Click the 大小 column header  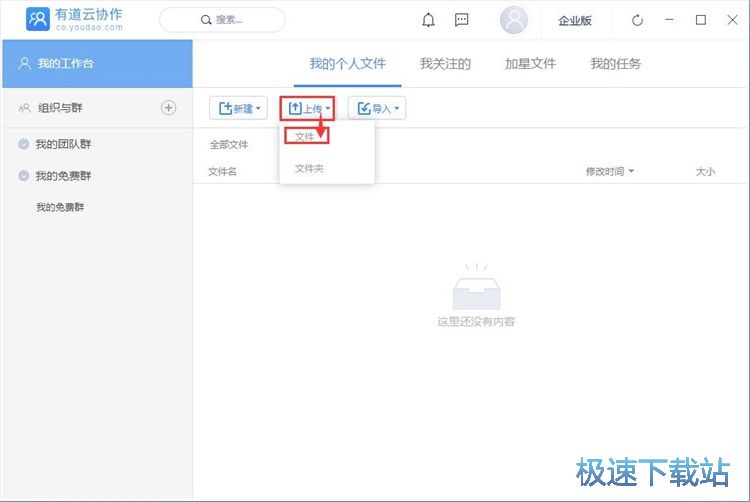pyautogui.click(x=706, y=172)
